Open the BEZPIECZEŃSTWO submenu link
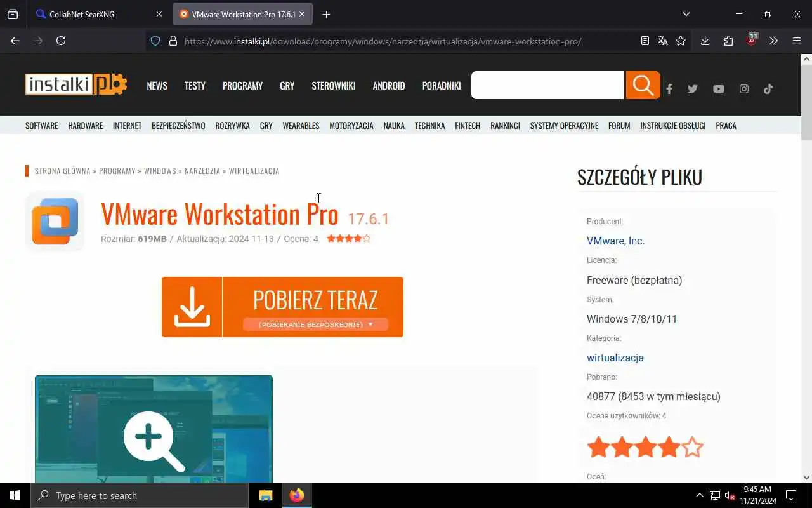Screen dimensions: 812x508 pyautogui.click(x=178, y=126)
